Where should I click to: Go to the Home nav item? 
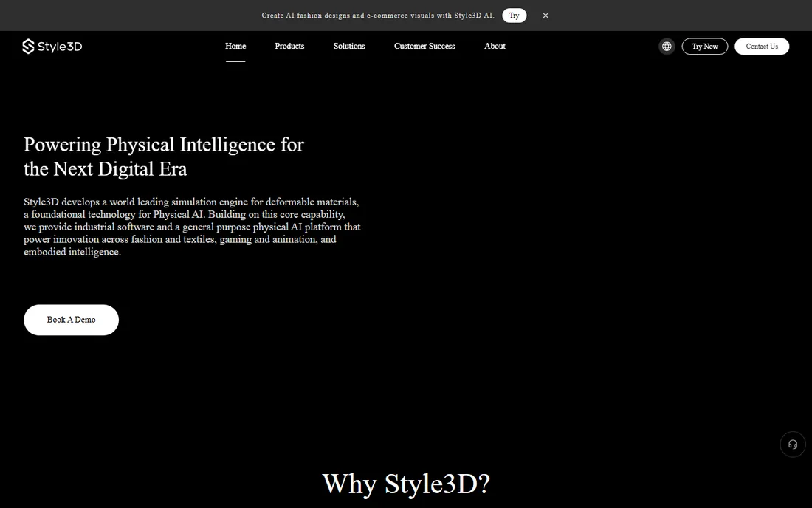tap(235, 46)
